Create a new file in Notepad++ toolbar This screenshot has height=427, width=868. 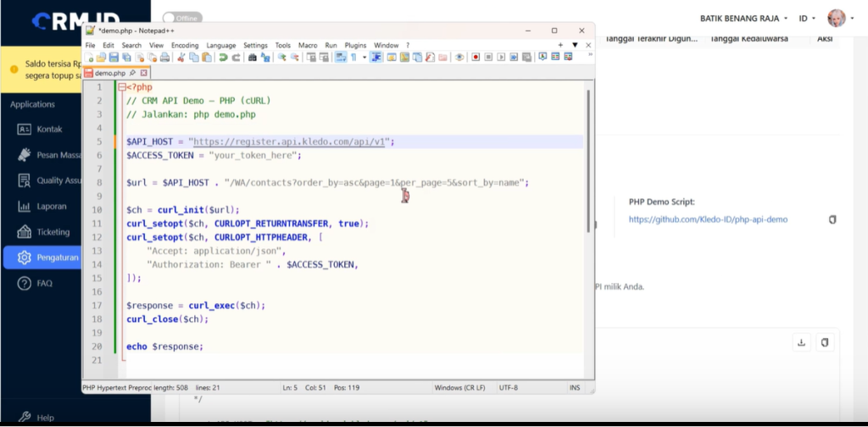(x=88, y=57)
